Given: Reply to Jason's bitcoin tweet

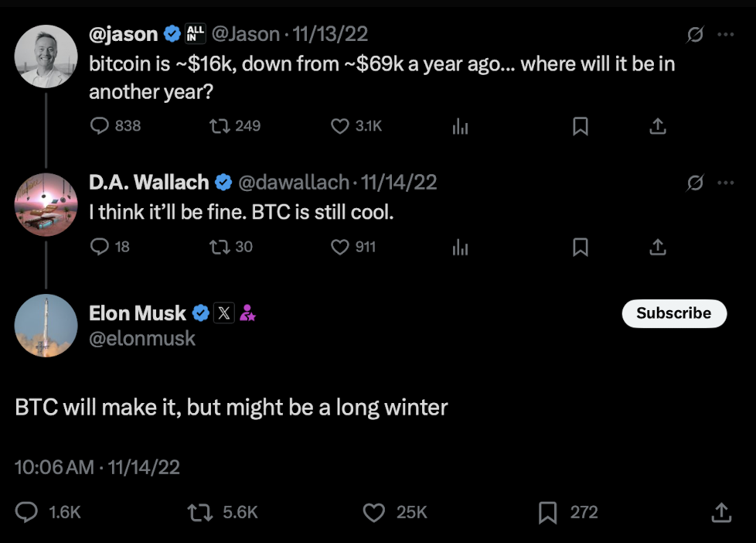Looking at the screenshot, I should point(101,126).
